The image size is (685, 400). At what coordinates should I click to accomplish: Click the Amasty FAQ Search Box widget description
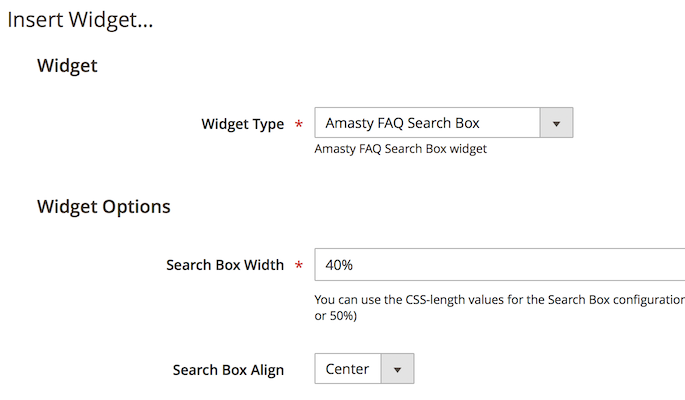(x=401, y=149)
